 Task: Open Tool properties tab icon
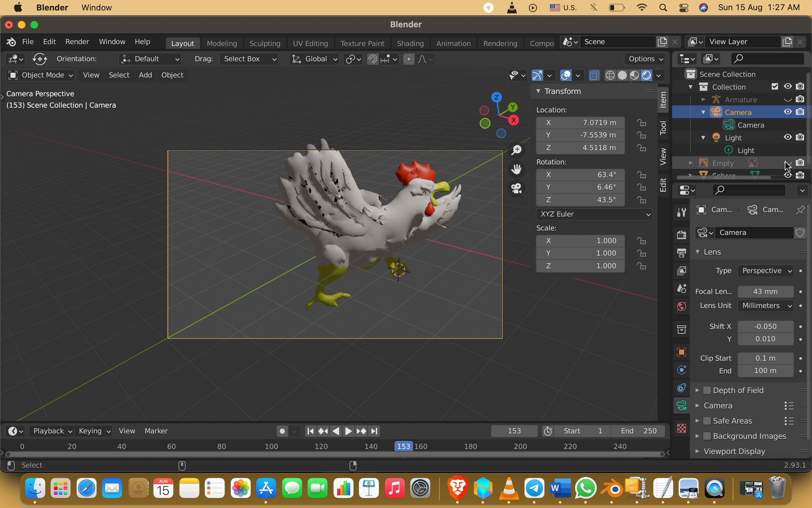[681, 212]
